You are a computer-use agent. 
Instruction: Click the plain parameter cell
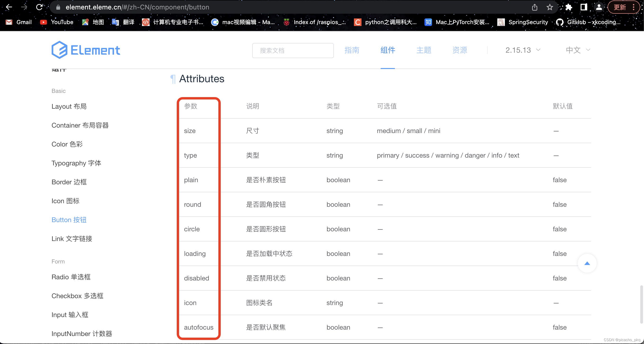[191, 180]
